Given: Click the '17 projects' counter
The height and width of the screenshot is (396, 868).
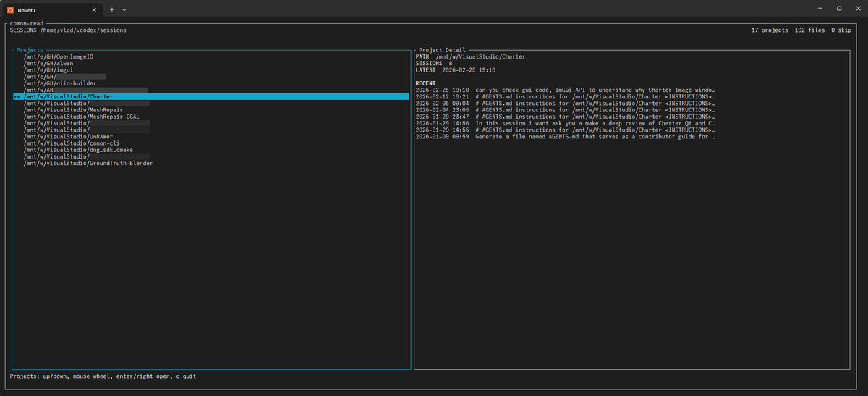Looking at the screenshot, I should pyautogui.click(x=770, y=30).
